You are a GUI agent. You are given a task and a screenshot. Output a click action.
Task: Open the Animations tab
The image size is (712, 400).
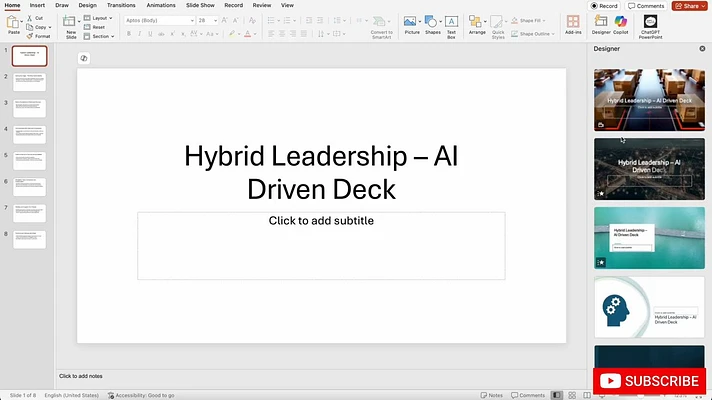161,5
